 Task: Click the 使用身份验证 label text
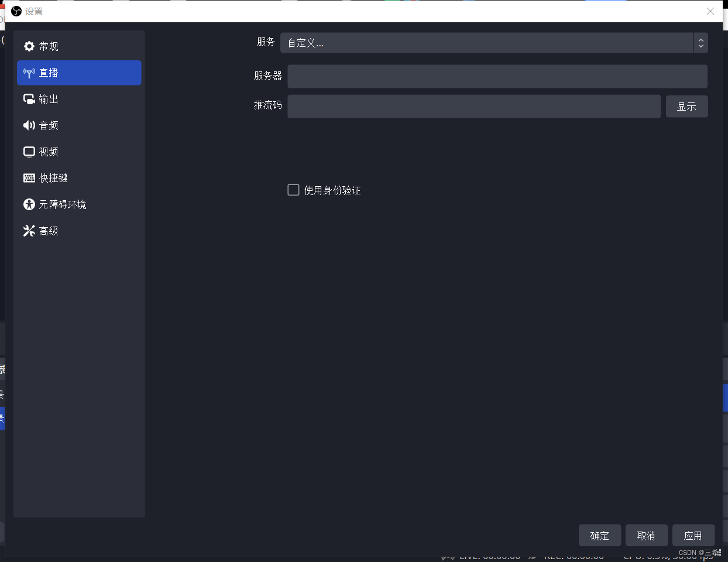332,190
